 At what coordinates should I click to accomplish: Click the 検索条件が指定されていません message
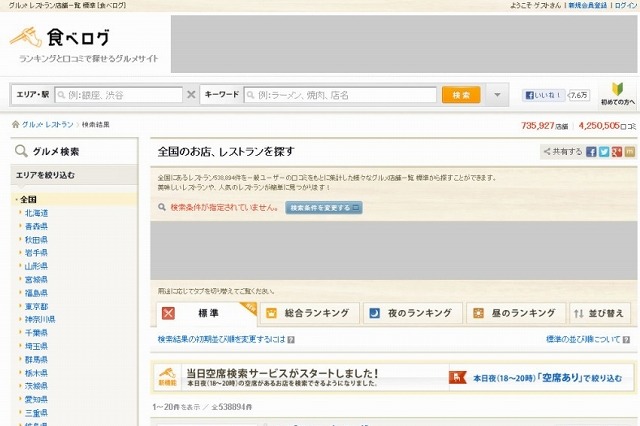[224, 207]
